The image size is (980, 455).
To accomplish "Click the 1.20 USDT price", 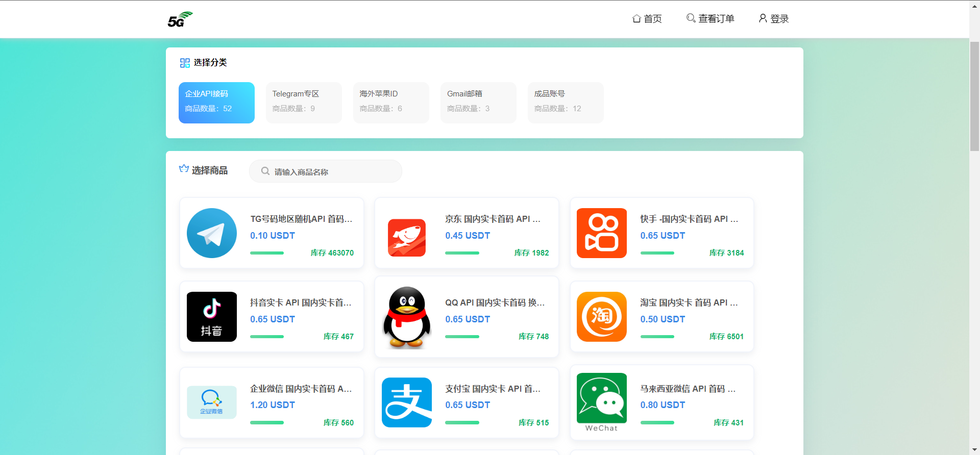I will point(273,405).
